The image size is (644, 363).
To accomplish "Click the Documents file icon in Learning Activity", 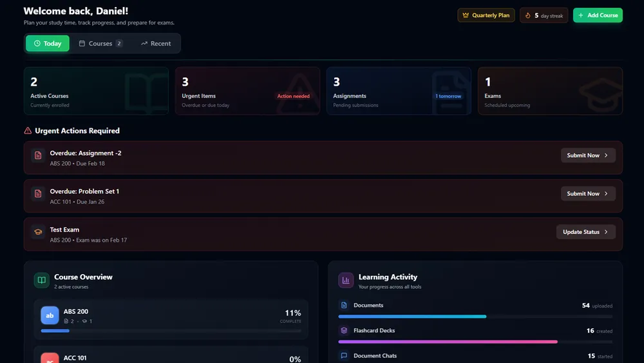I will (344, 305).
